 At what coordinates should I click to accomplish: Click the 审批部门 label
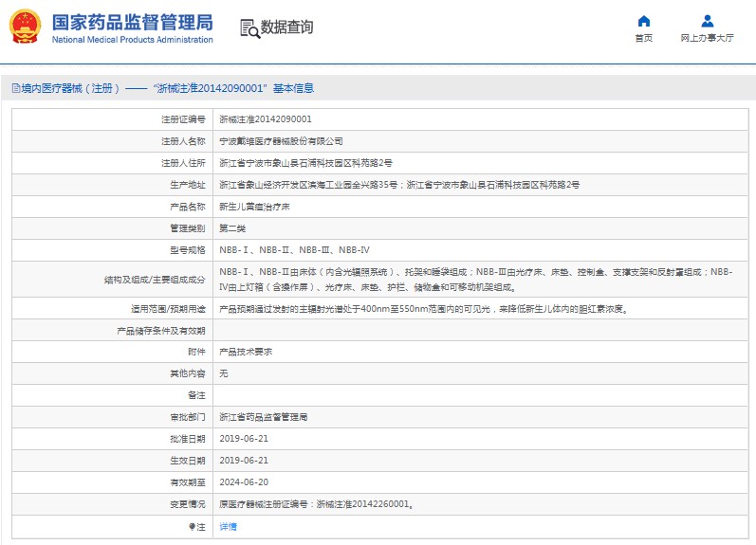click(188, 417)
